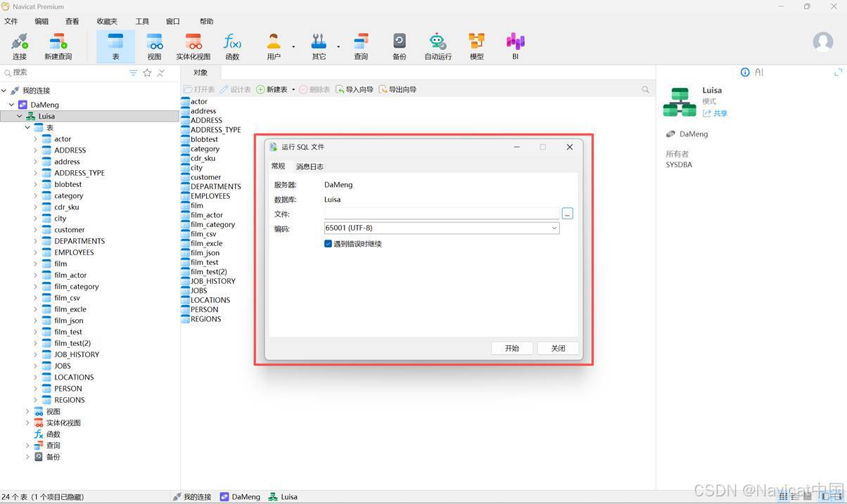Open 实体化视图 materialized views in toolbar
This screenshot has width=847, height=504.
pyautogui.click(x=193, y=46)
